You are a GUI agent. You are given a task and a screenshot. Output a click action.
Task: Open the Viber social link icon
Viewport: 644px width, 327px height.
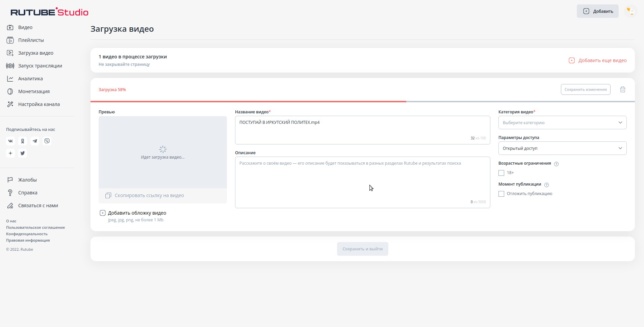coord(47,141)
